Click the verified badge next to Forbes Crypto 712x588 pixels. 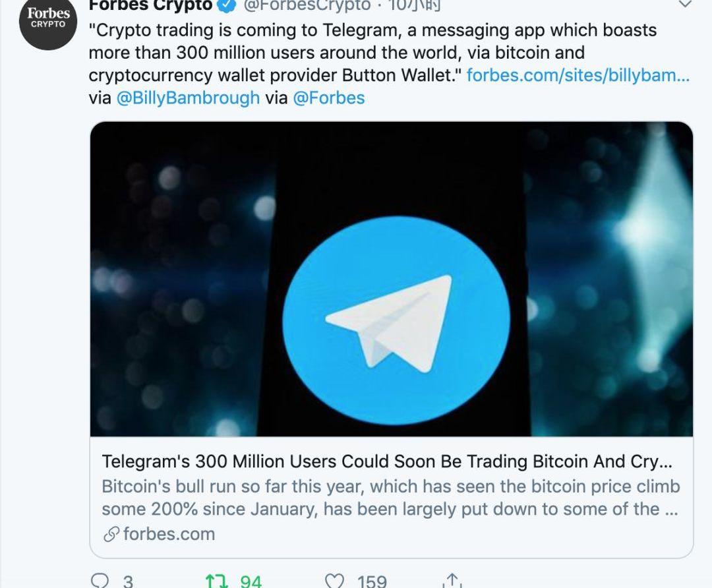(x=227, y=5)
